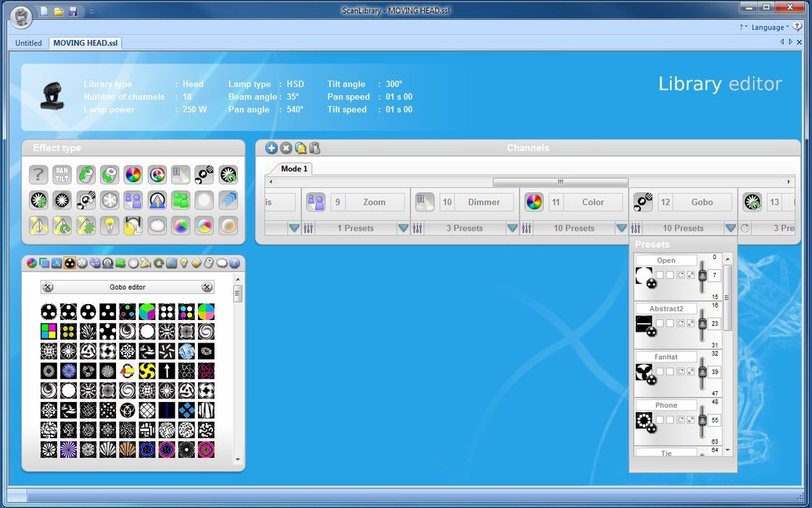
Task: Click the paste clipboard icon in Channels
Action: click(x=315, y=148)
